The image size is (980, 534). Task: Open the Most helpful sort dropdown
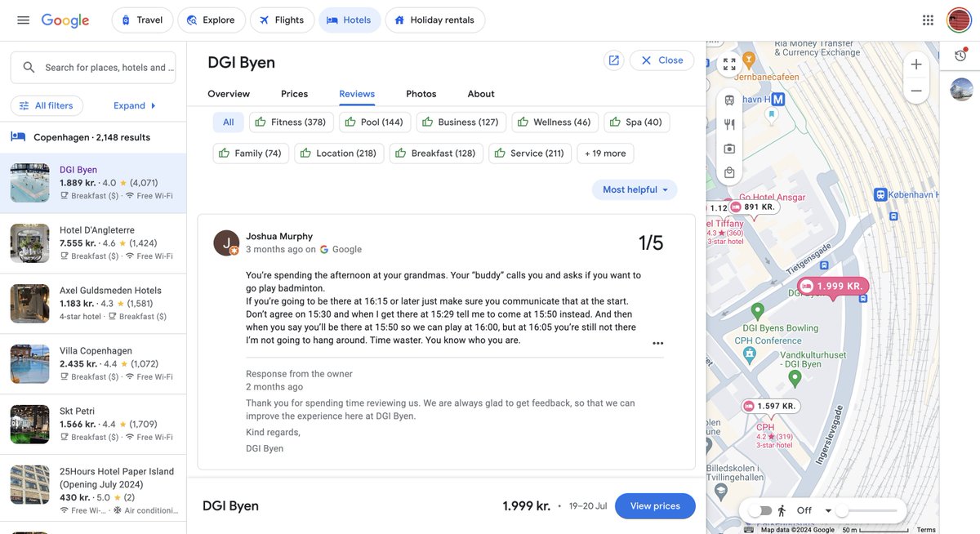(635, 189)
